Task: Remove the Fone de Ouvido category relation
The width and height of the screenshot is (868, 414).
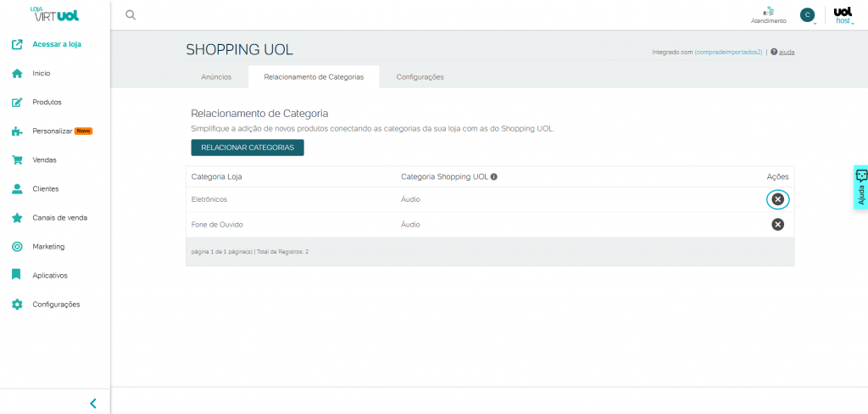Action: [778, 225]
